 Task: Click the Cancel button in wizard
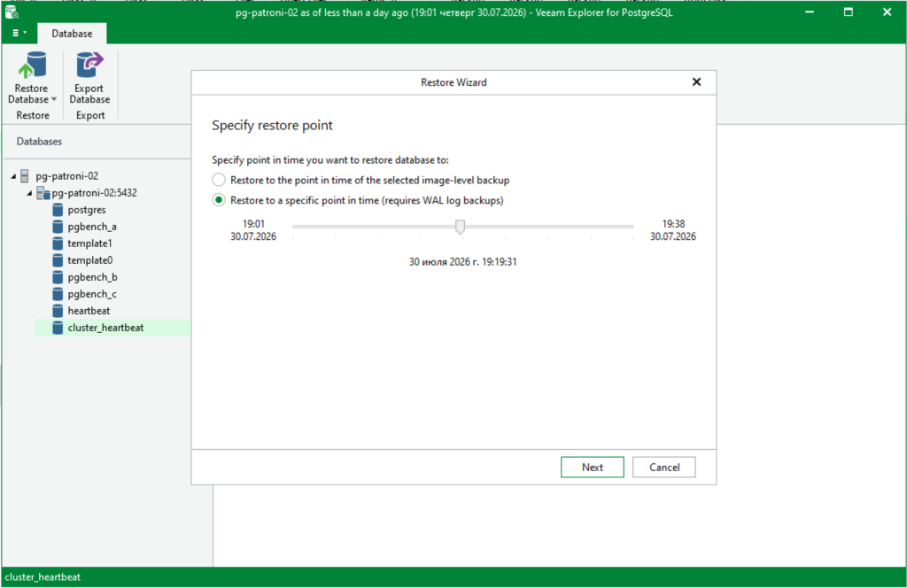pos(664,468)
